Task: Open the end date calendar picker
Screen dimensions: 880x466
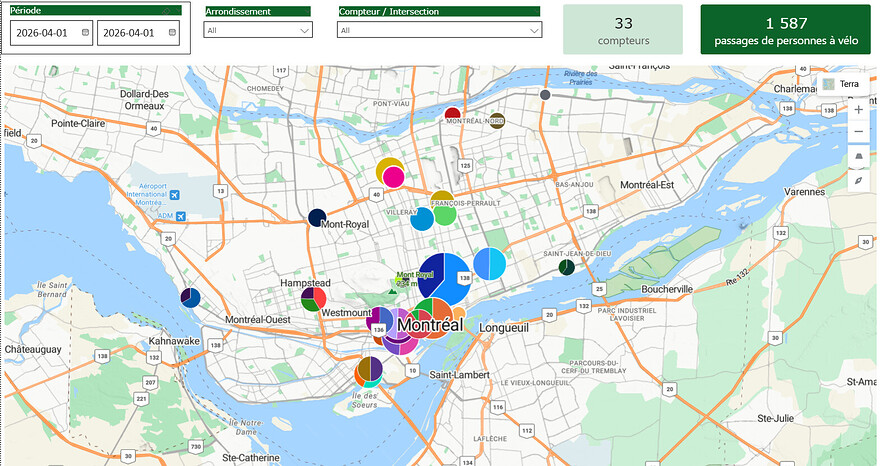Action: point(172,33)
